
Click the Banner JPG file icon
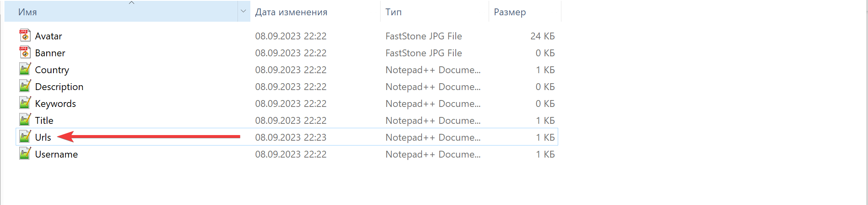coord(25,53)
